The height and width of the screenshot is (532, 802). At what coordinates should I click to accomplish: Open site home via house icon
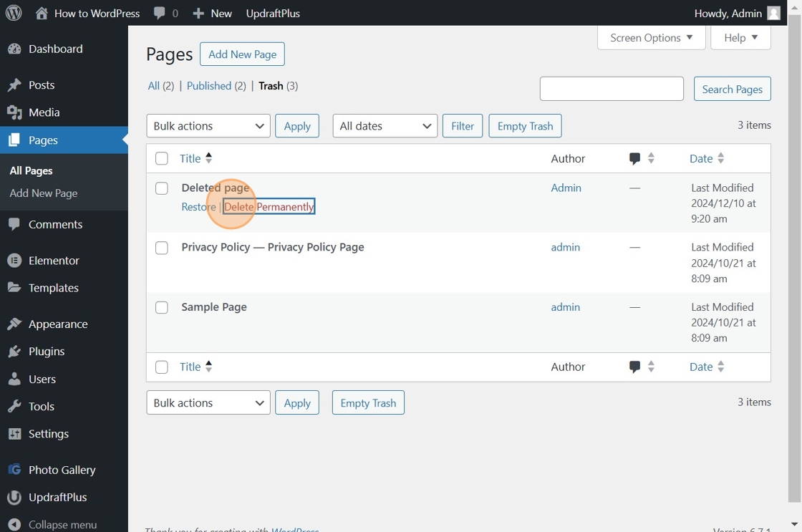42,13
